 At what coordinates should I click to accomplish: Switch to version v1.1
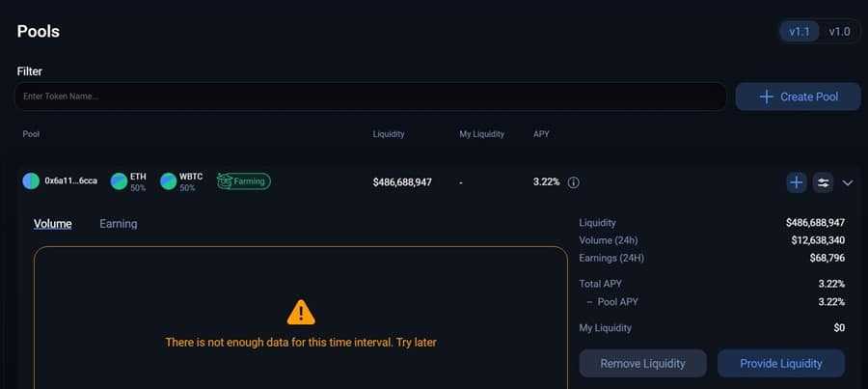coord(800,31)
